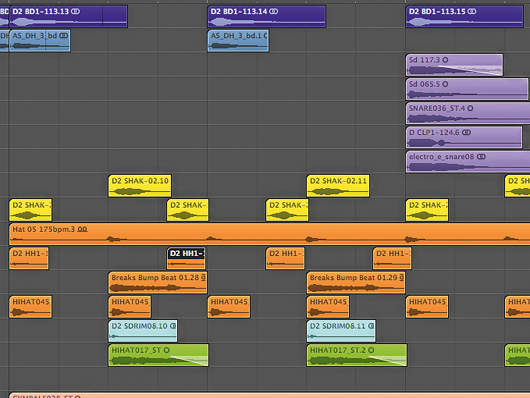Select the D2 SDRIM08.10 rimshot region
This screenshot has height=398, width=530.
coord(143,331)
